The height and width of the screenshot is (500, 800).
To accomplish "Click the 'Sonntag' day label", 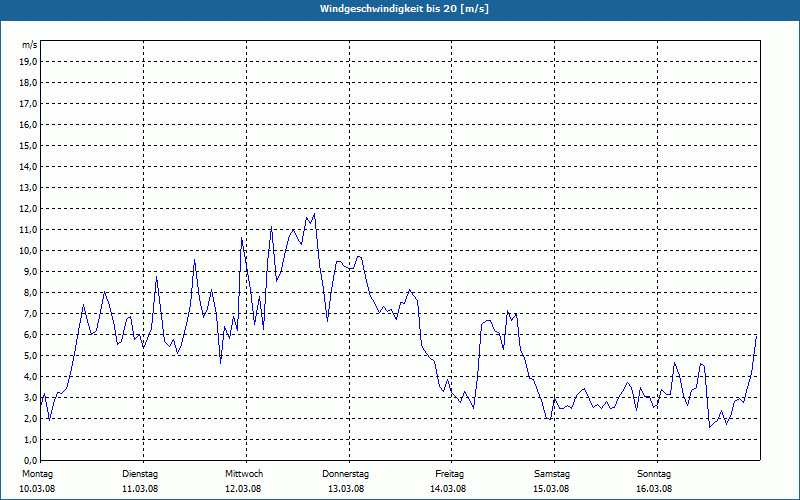I will pos(654,474).
